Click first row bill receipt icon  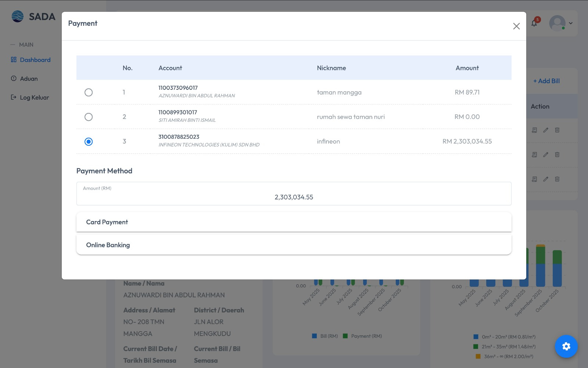[534, 130]
